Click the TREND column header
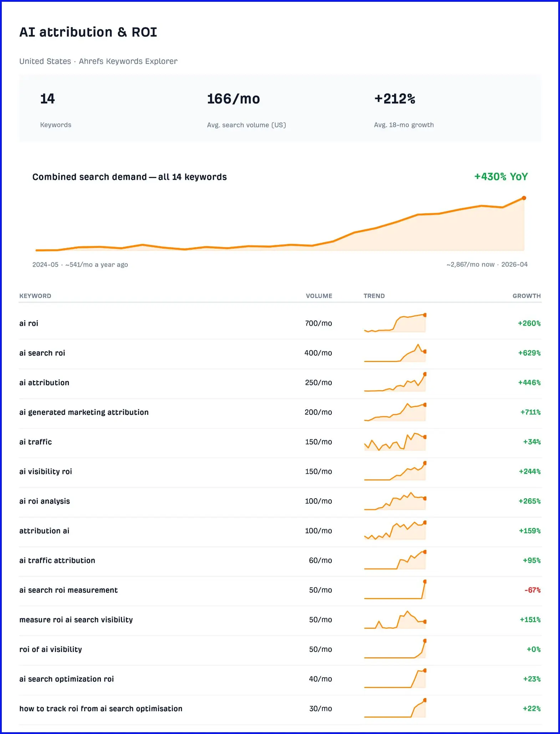This screenshot has height=734, width=560. coord(374,296)
